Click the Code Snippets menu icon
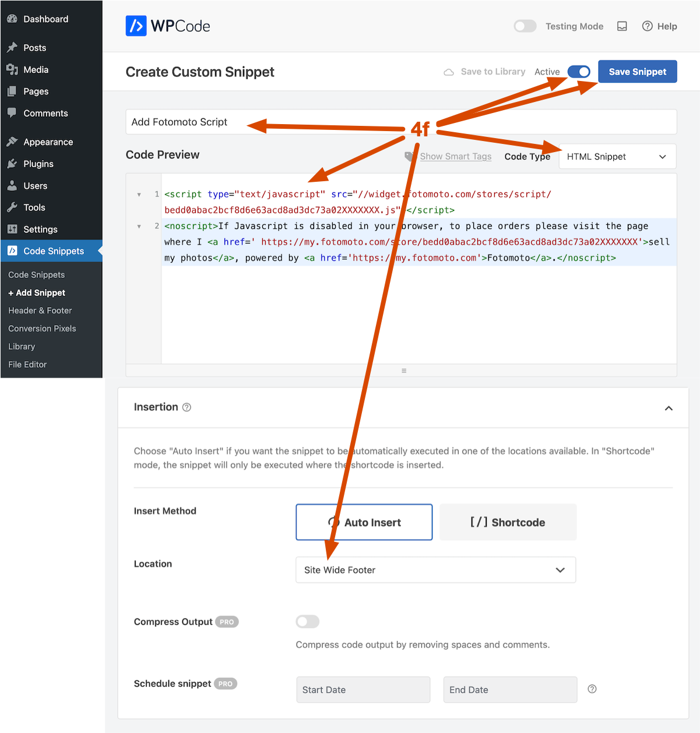 pos(12,251)
